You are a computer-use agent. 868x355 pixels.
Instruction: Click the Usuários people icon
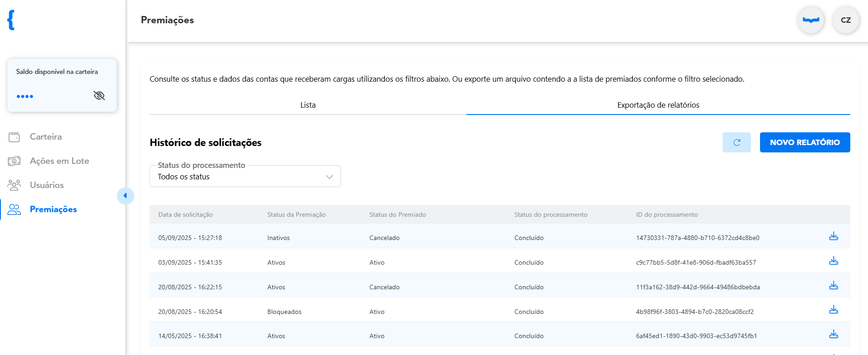point(14,185)
